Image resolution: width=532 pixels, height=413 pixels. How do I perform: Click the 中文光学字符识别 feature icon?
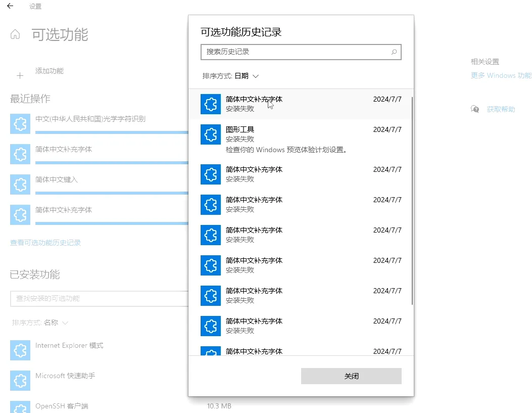[x=20, y=124]
